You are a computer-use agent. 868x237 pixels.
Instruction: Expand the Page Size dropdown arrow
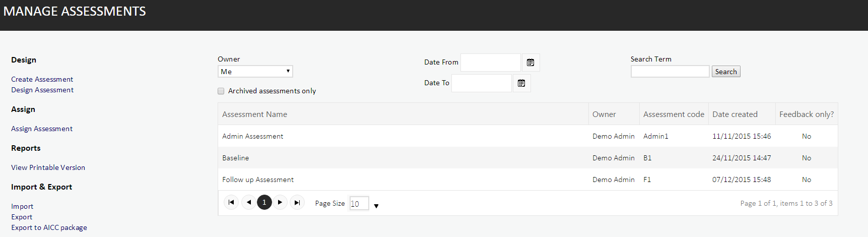[376, 206]
